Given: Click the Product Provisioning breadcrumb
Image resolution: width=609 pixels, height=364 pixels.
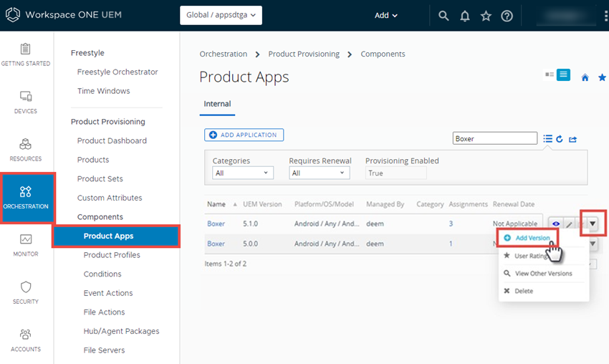Looking at the screenshot, I should (304, 54).
